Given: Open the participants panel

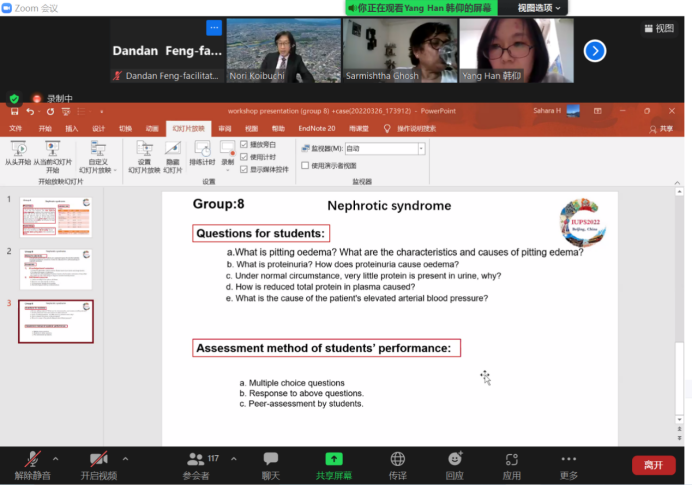Looking at the screenshot, I should [195, 460].
